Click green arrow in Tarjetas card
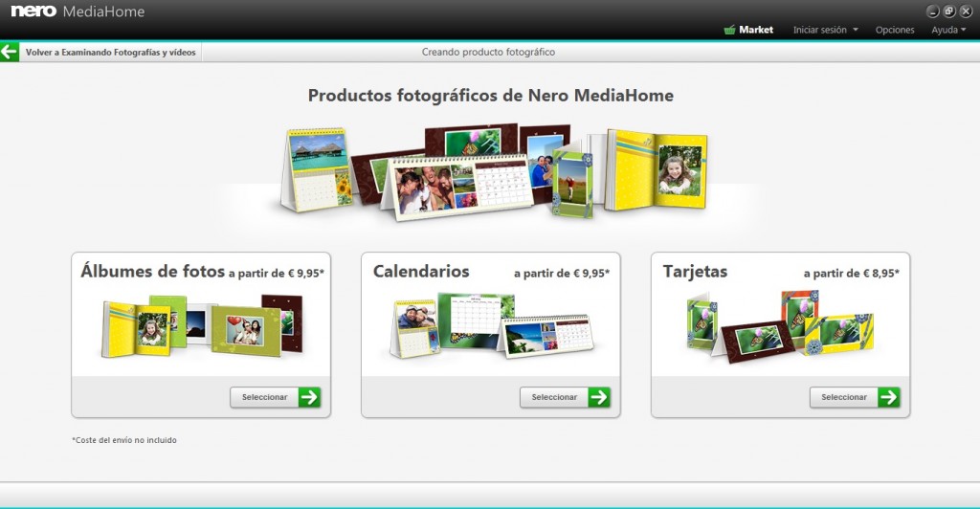Image resolution: width=980 pixels, height=509 pixels. click(x=889, y=397)
